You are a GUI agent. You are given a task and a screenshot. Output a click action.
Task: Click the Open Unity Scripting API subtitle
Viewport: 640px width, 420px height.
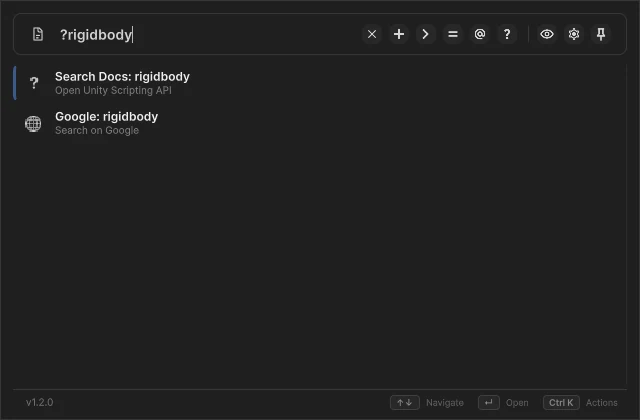pyautogui.click(x=113, y=90)
